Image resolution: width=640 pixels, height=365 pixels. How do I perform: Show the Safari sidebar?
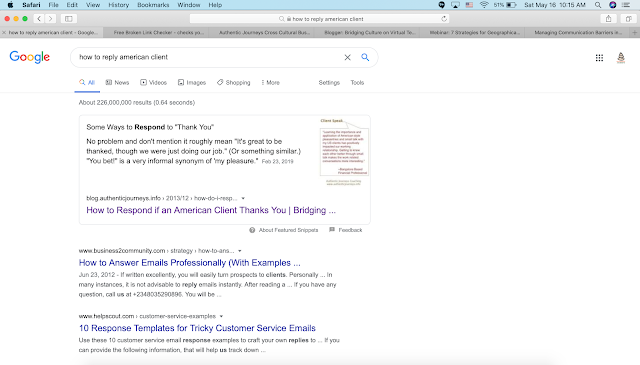pos(69,19)
